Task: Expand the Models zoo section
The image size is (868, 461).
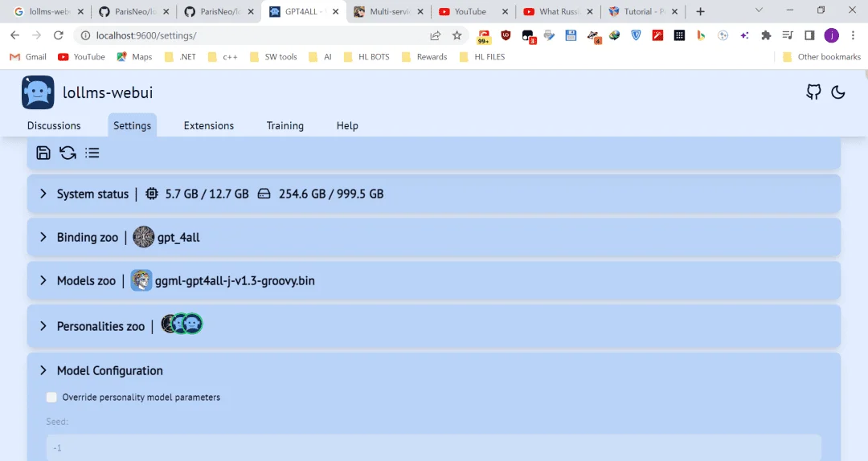Action: pyautogui.click(x=43, y=280)
